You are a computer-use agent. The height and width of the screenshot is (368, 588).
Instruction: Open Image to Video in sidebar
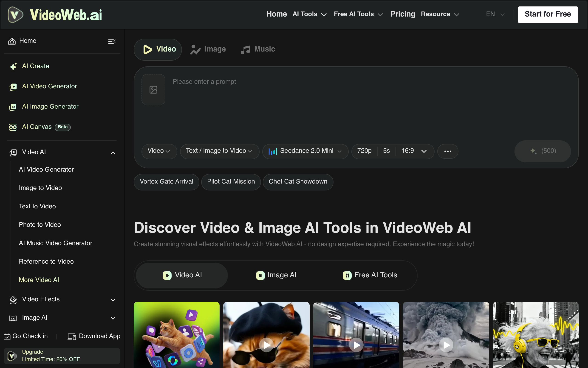click(x=40, y=188)
